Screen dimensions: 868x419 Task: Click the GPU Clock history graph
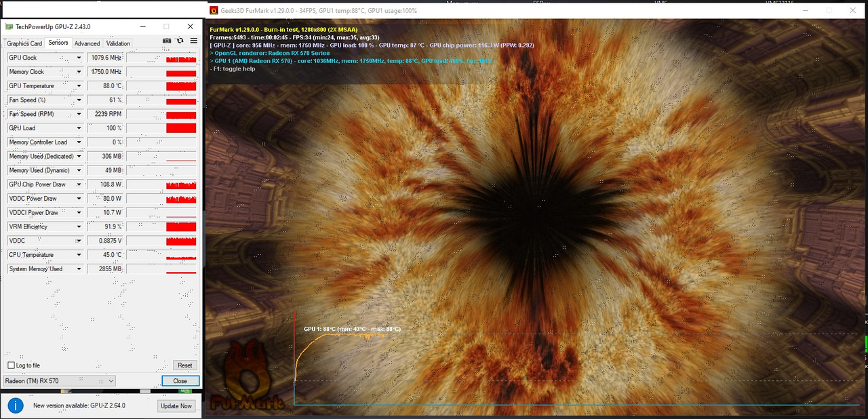[x=161, y=58]
